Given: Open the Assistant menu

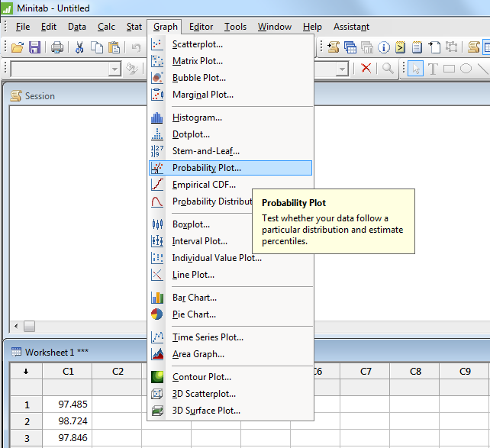Looking at the screenshot, I should click(x=351, y=27).
